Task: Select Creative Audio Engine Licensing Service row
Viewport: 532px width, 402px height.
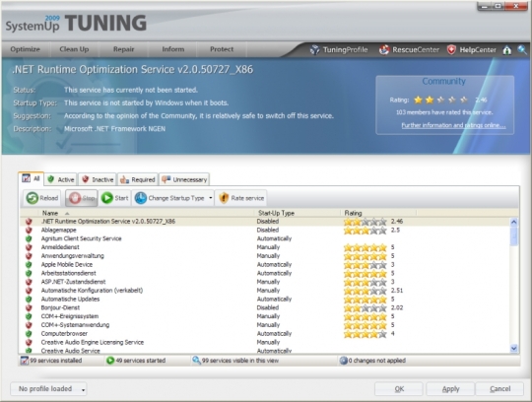Action: pyautogui.click(x=265, y=343)
